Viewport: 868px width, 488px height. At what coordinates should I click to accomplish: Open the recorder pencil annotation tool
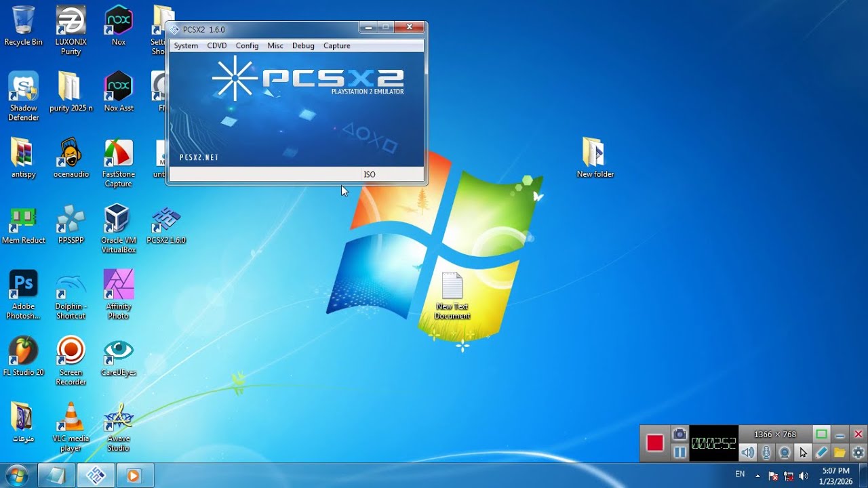point(821,453)
